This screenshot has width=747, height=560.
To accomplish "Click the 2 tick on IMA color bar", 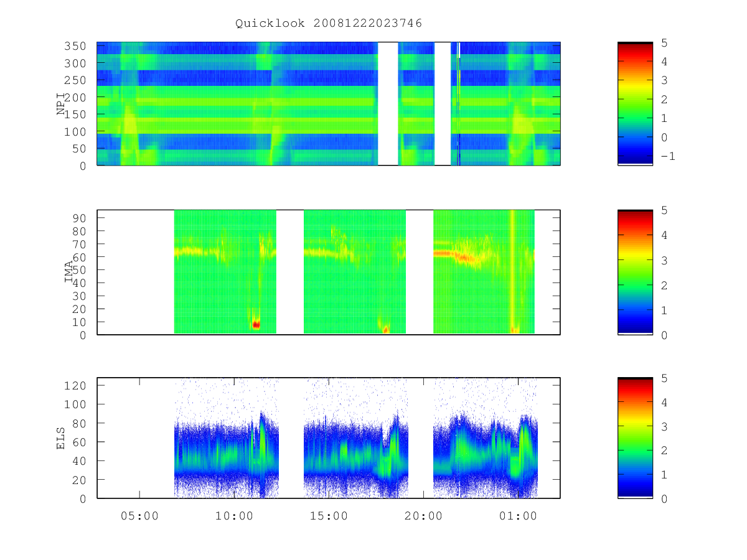I will click(663, 285).
